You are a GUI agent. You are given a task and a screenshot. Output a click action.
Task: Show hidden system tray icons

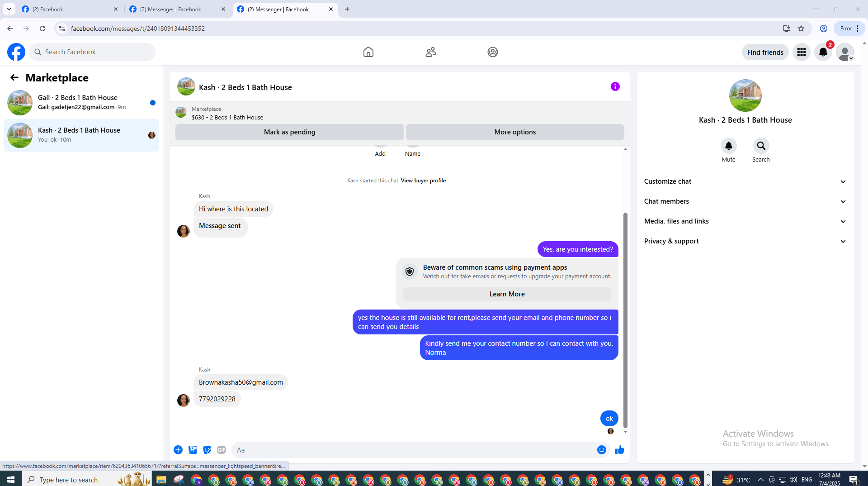click(761, 480)
